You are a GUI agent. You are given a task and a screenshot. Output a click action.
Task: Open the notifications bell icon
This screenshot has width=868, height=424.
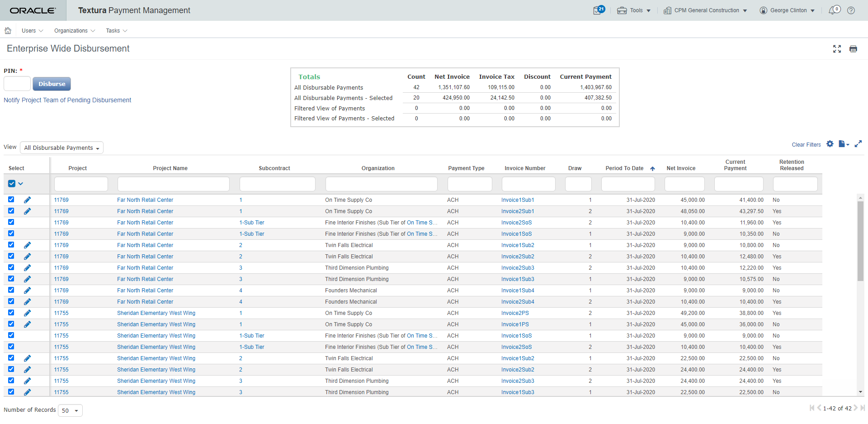click(x=834, y=10)
